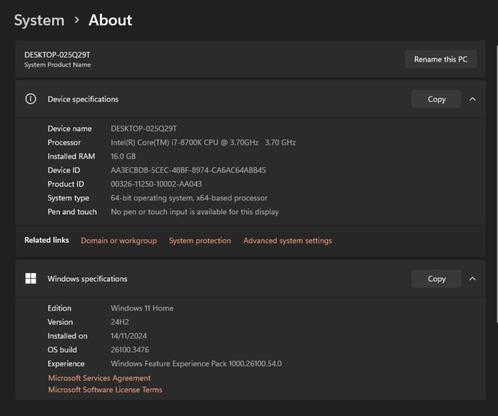This screenshot has height=416, width=498.
Task: Click the System type label
Action: [x=68, y=198]
